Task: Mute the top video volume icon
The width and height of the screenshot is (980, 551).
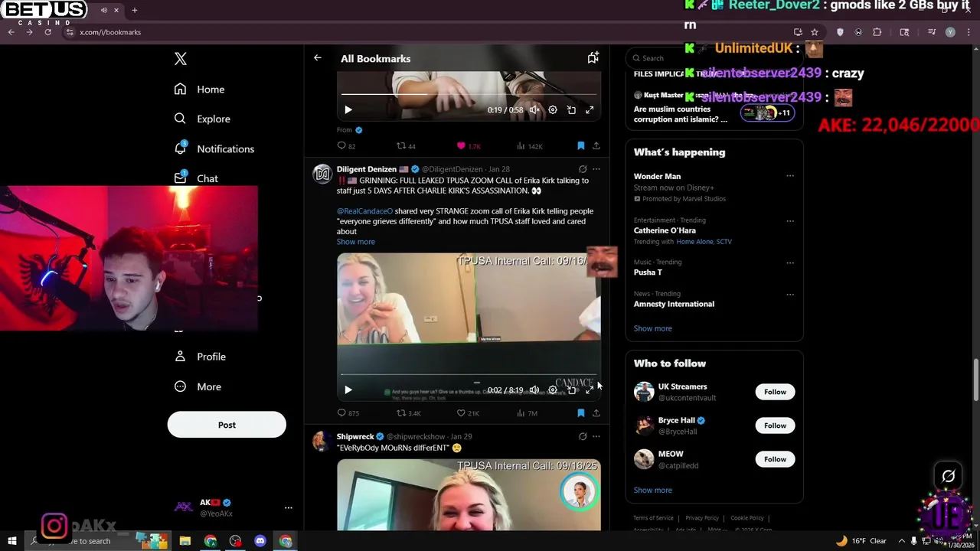Action: (x=534, y=110)
